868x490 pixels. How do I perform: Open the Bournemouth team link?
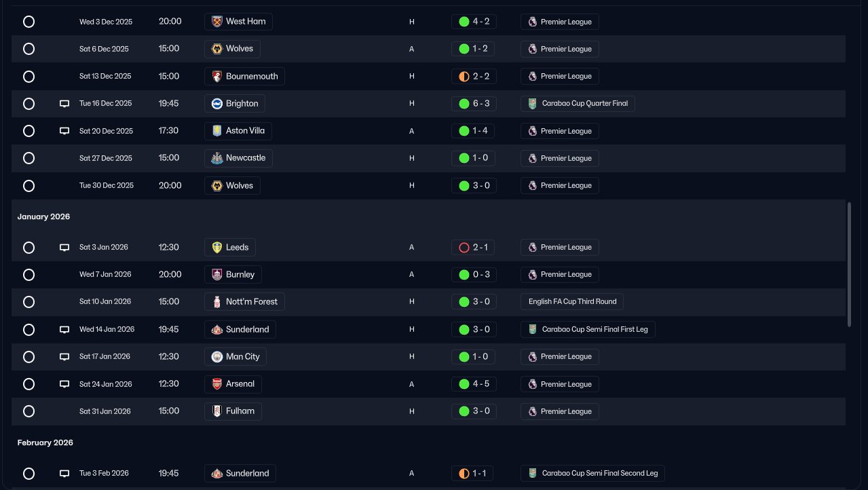tap(251, 77)
